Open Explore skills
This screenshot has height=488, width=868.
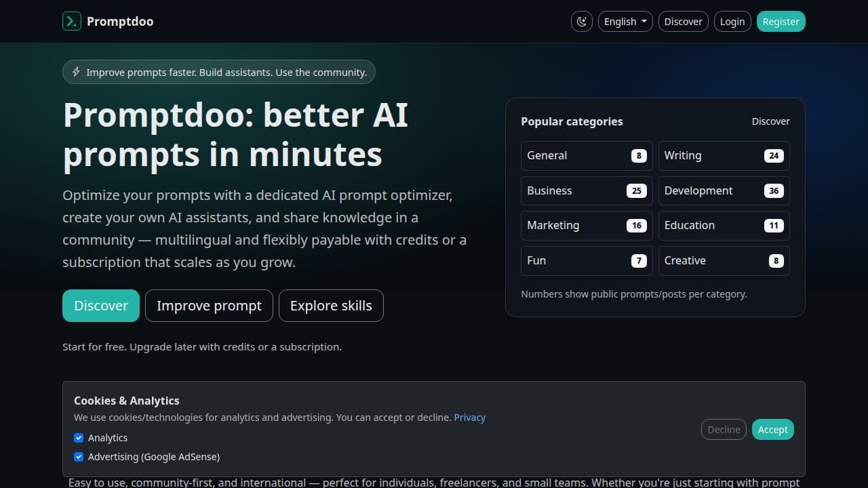coord(331,306)
